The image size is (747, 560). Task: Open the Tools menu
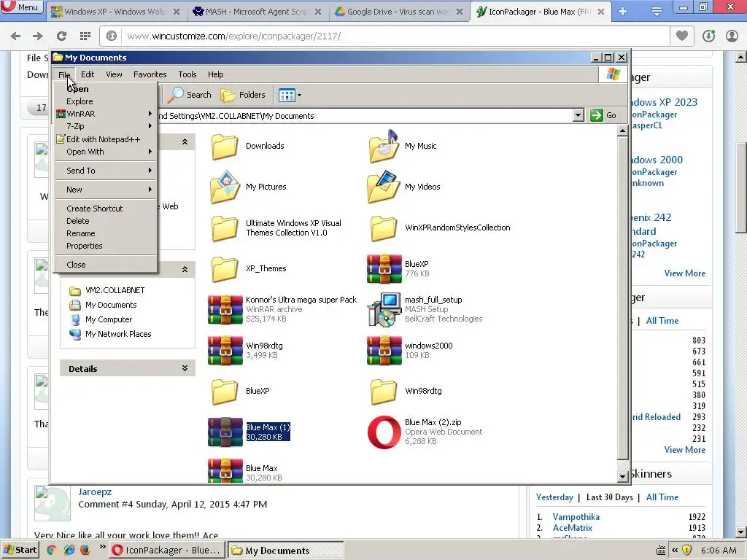coord(187,74)
